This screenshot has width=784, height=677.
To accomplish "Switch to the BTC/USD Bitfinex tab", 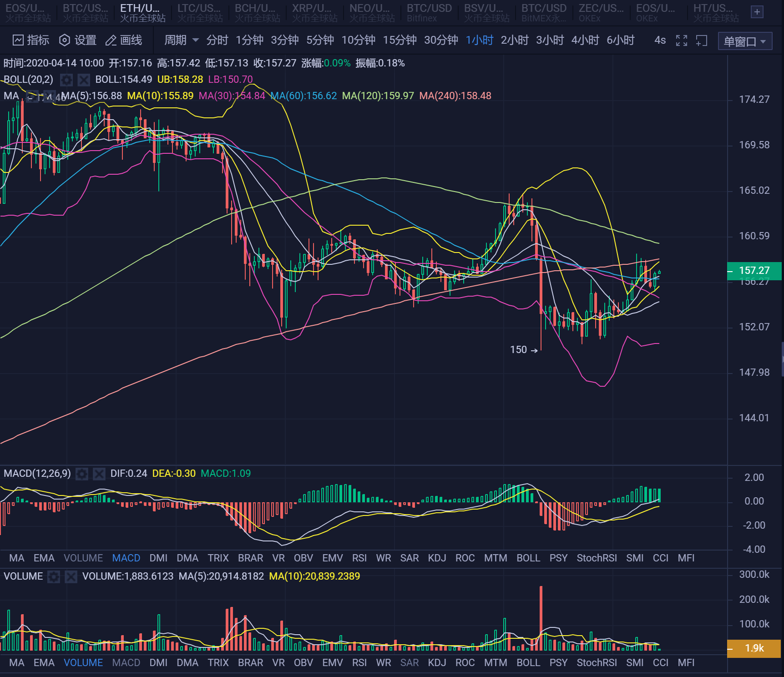I will 430,12.
